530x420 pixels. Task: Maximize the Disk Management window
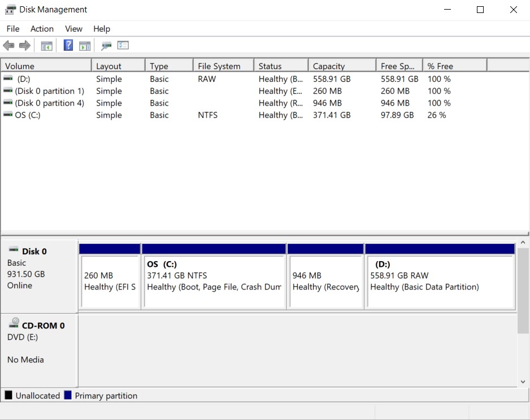[x=480, y=10]
